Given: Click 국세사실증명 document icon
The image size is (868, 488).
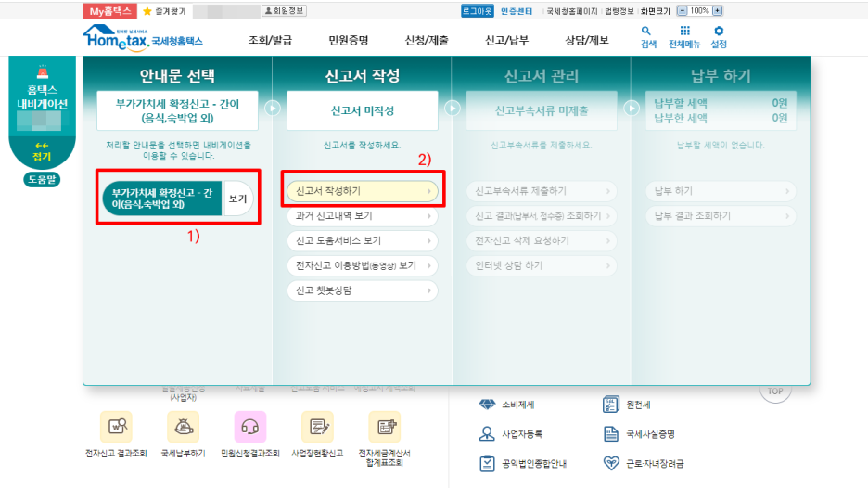Looking at the screenshot, I should click(x=610, y=433).
